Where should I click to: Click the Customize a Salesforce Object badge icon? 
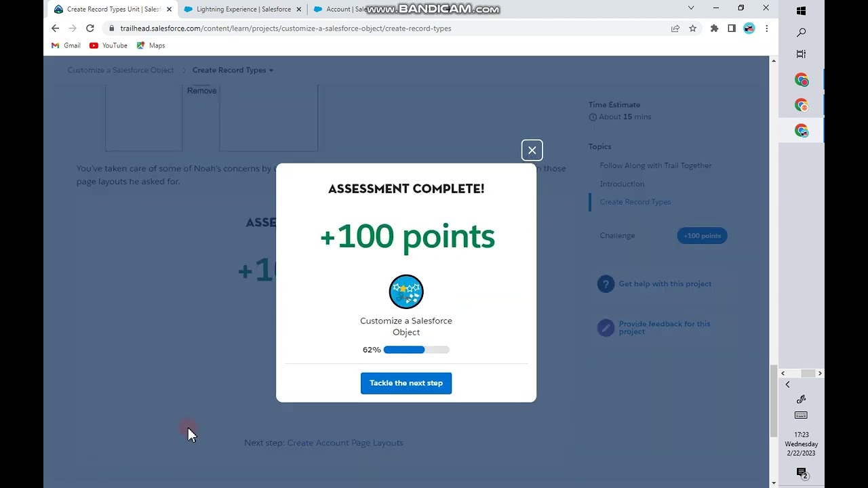tap(406, 291)
